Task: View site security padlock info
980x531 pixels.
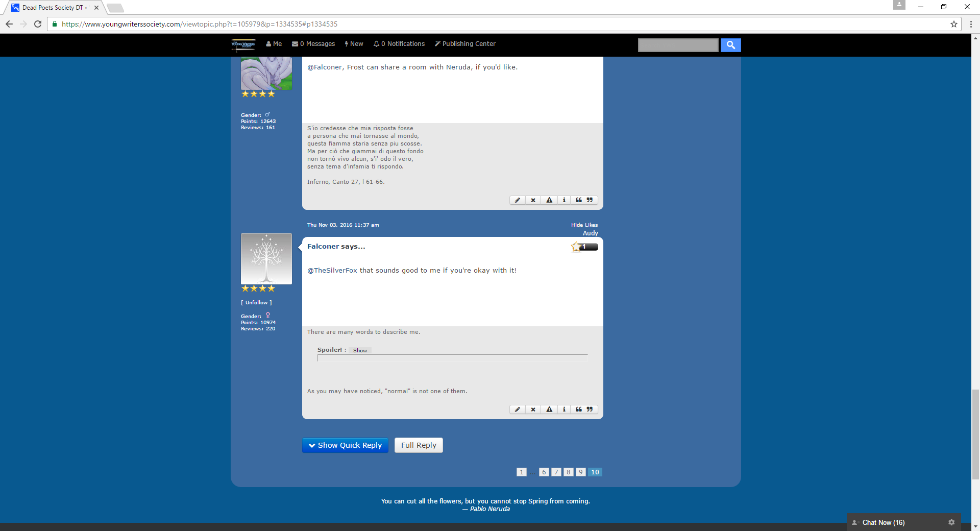Action: 55,24
